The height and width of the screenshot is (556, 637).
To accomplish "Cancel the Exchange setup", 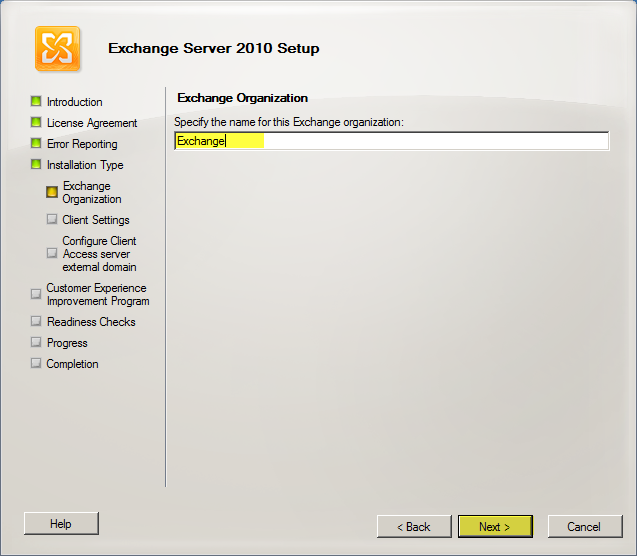I will [585, 527].
